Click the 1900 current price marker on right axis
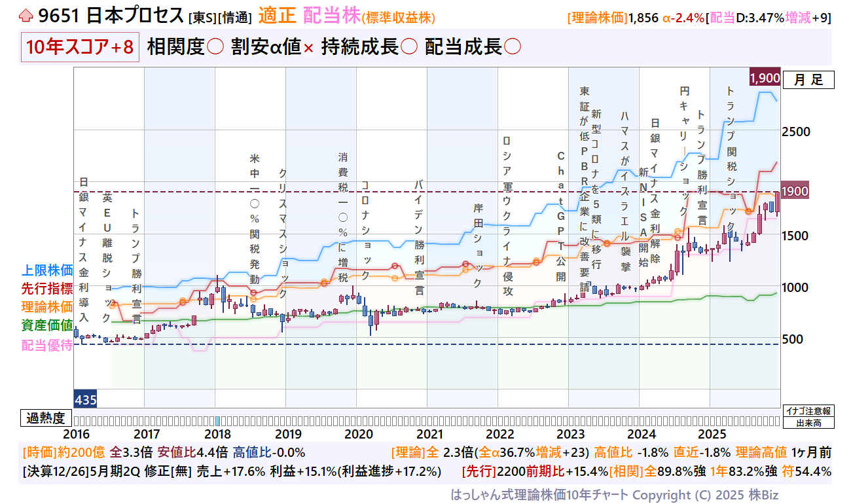851x504 pixels. tap(797, 191)
